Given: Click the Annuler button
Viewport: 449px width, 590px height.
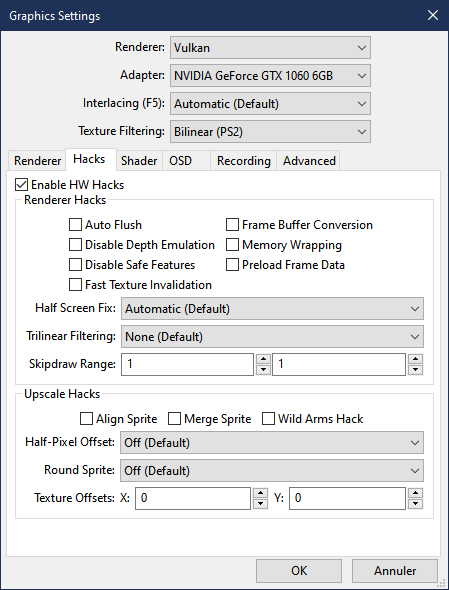Looking at the screenshot, I should (x=395, y=570).
